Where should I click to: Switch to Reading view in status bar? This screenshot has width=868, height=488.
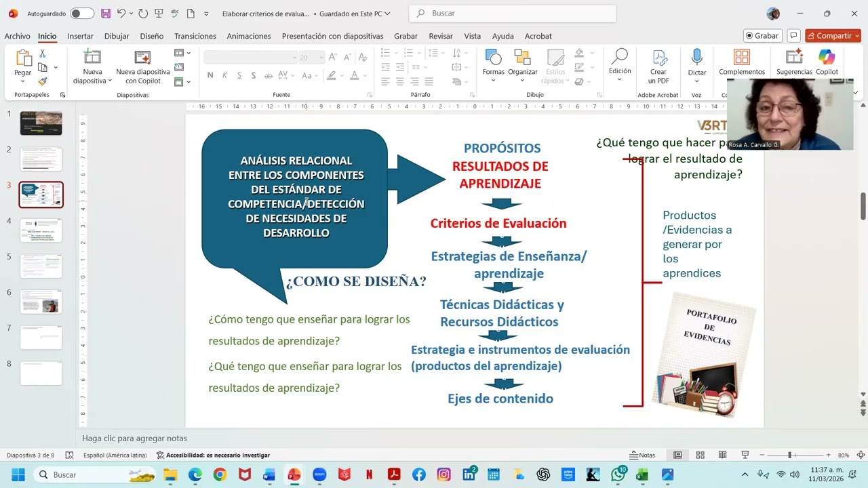(x=723, y=455)
